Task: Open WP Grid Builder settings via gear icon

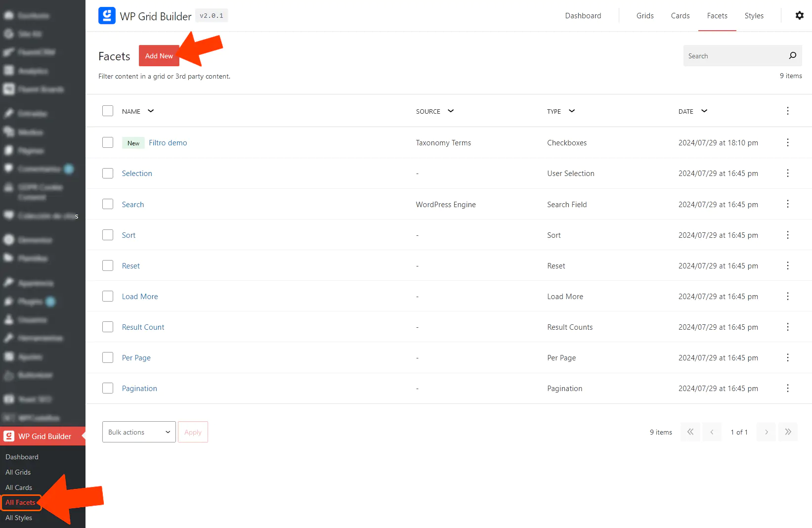Action: click(800, 15)
